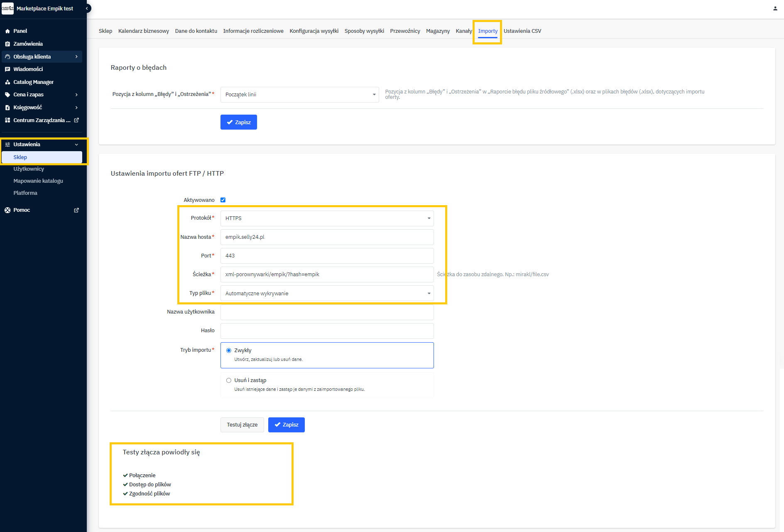Expand the Obsługa klienta submenu
784x532 pixels.
[x=76, y=57]
